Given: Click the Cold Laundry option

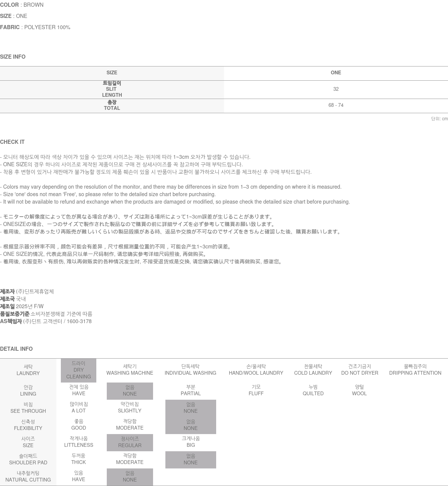Looking at the screenshot, I should coord(313,370).
